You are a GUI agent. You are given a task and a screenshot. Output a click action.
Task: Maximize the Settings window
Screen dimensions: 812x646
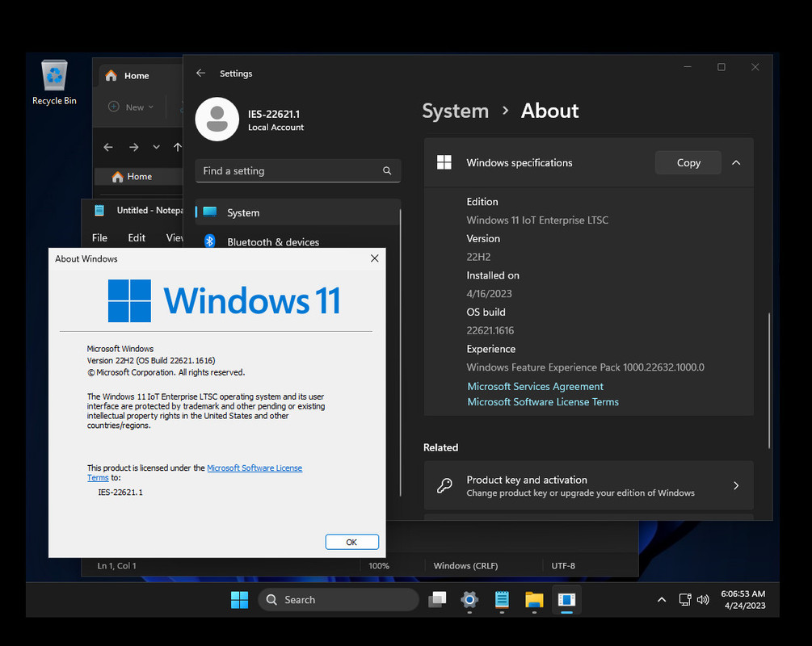point(721,67)
